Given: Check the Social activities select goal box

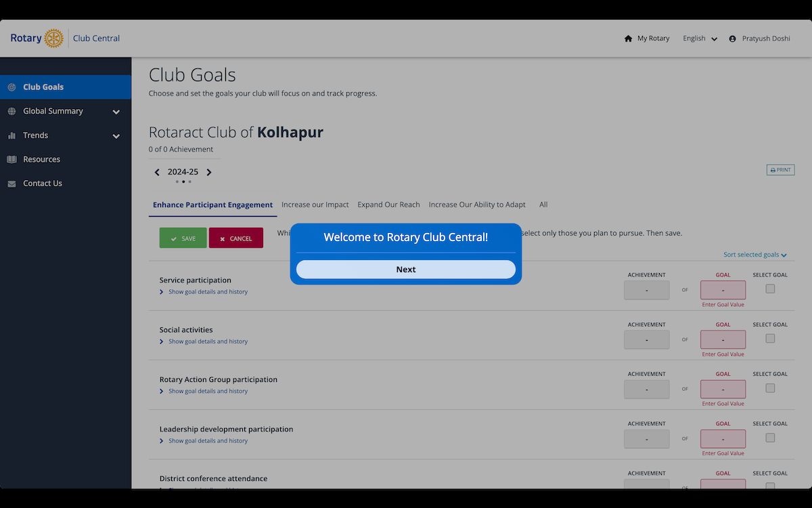Looking at the screenshot, I should (770, 339).
